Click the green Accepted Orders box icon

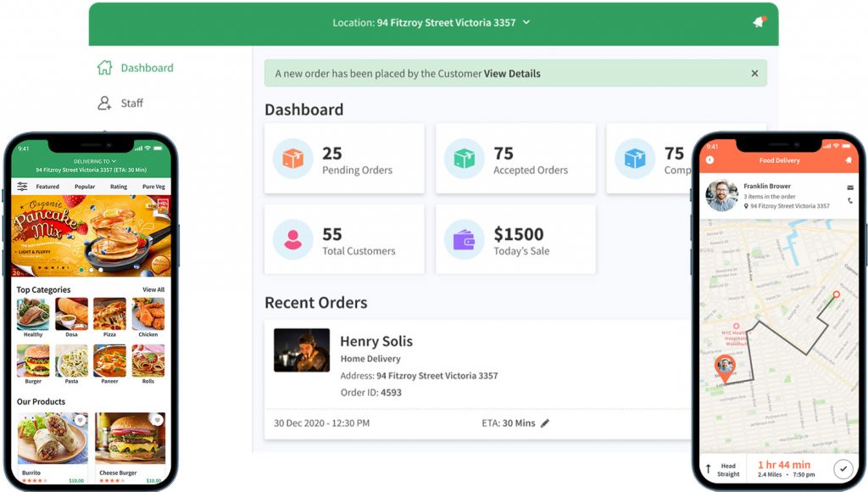point(464,159)
